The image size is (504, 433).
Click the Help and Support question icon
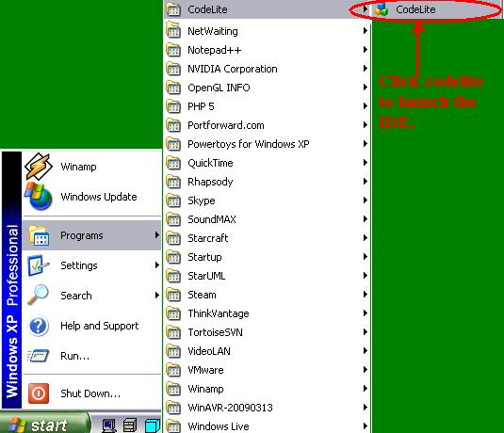(39, 326)
